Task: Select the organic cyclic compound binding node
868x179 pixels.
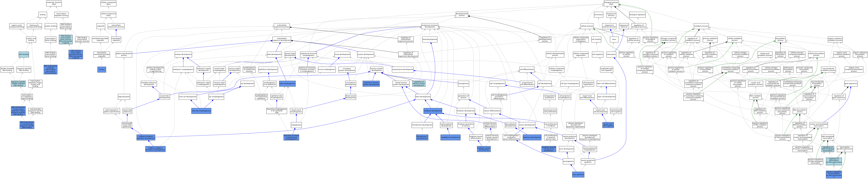Action: (17, 26)
